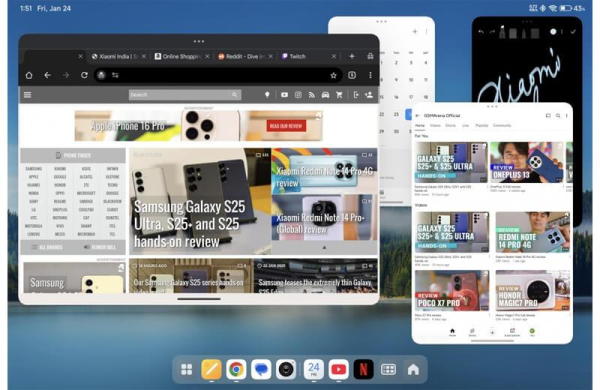This screenshot has height=390, width=600.
Task: Click Chrome's home button
Action: (29, 75)
